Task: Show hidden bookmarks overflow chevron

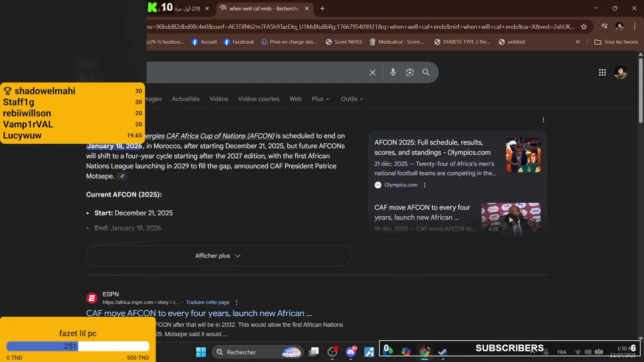Action: (x=578, y=42)
